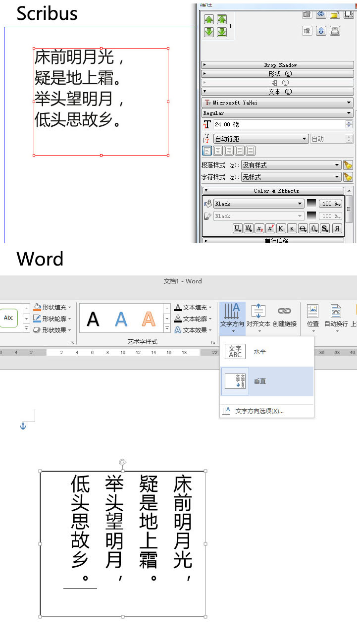The width and height of the screenshot is (357, 644).
Task: Open the 自动行距 line spacing dropdown
Action: [x=260, y=139]
